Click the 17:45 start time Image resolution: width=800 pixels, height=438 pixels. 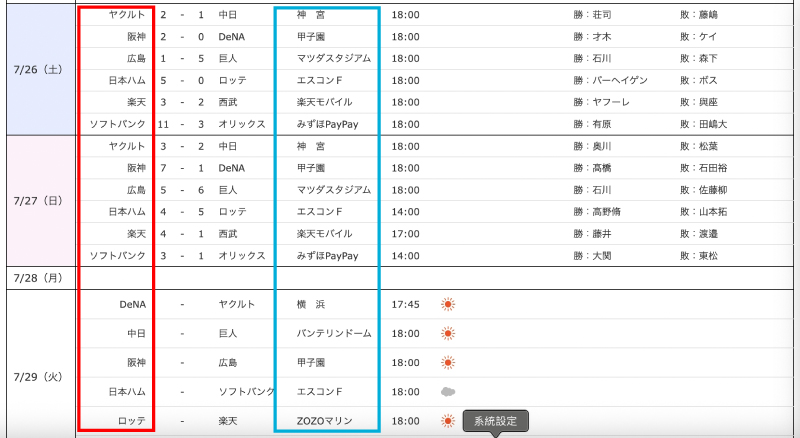pyautogui.click(x=405, y=304)
